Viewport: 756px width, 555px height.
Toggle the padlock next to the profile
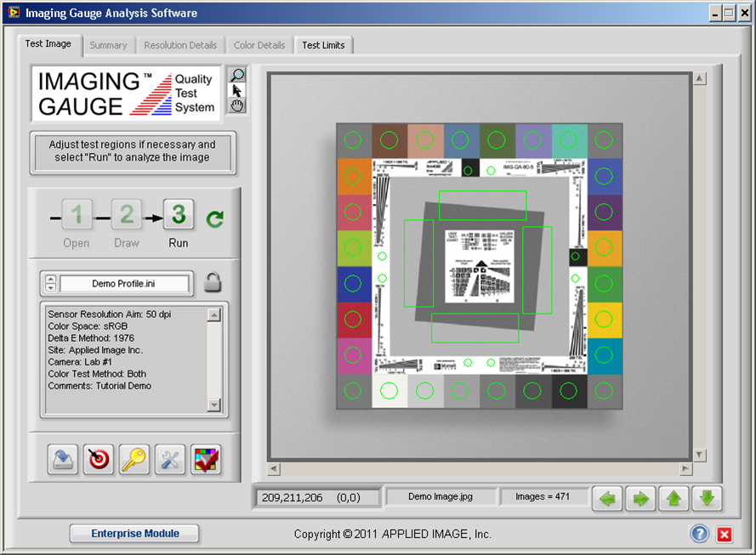click(212, 282)
